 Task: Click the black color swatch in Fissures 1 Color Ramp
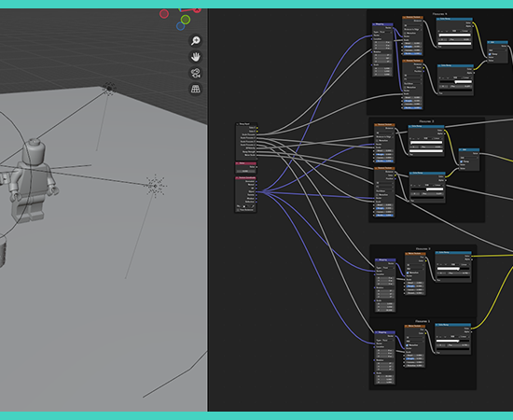click(453, 349)
